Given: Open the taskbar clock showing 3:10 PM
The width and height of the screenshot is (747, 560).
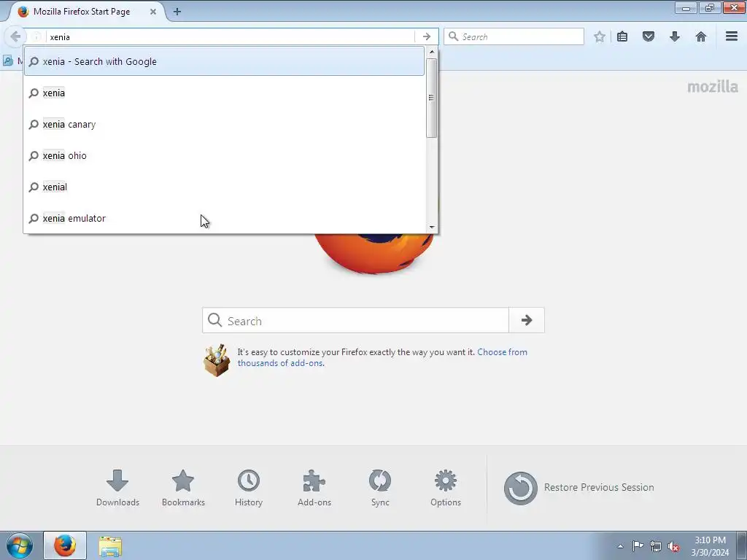Looking at the screenshot, I should pyautogui.click(x=710, y=546).
